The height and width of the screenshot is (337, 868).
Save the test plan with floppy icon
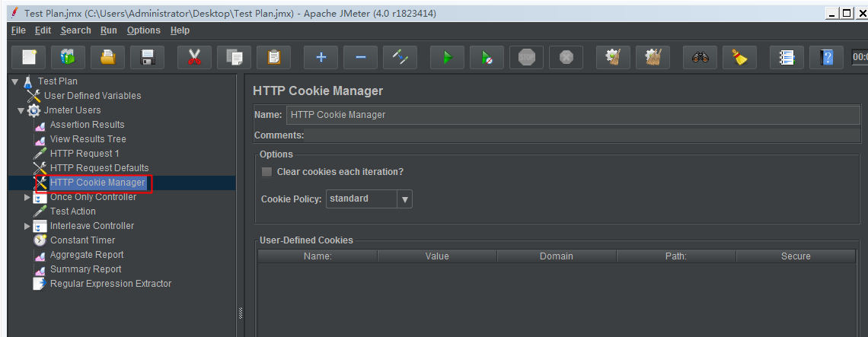tap(147, 57)
